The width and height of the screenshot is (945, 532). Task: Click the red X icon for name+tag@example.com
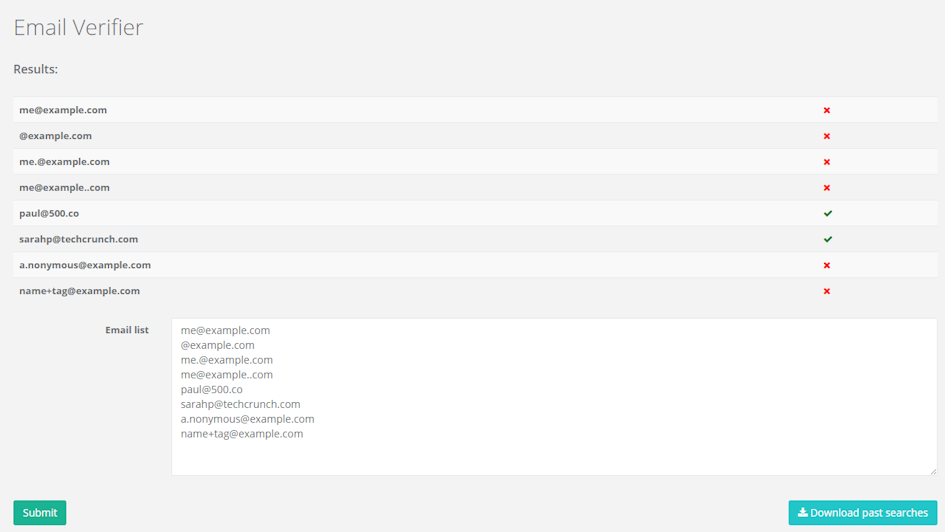tap(826, 292)
